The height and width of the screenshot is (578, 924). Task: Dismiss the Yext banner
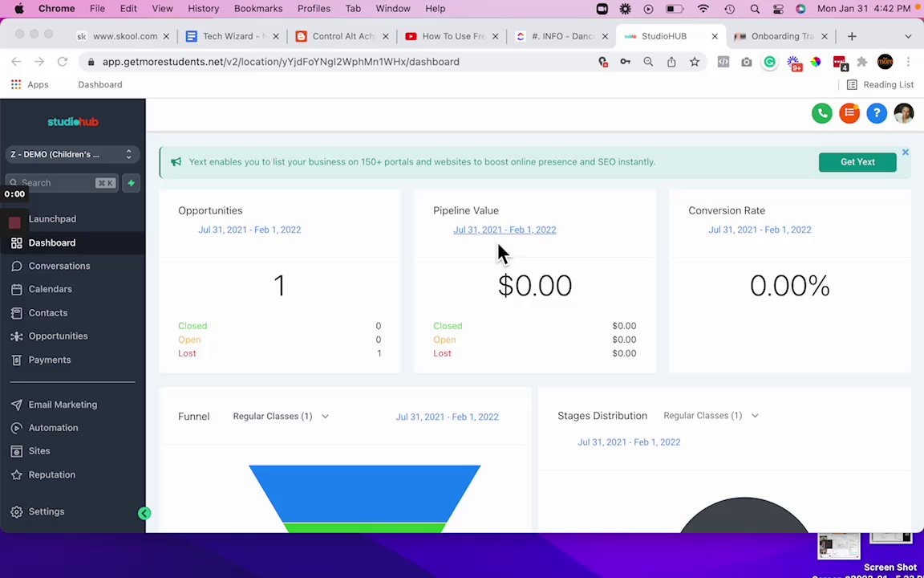click(905, 153)
